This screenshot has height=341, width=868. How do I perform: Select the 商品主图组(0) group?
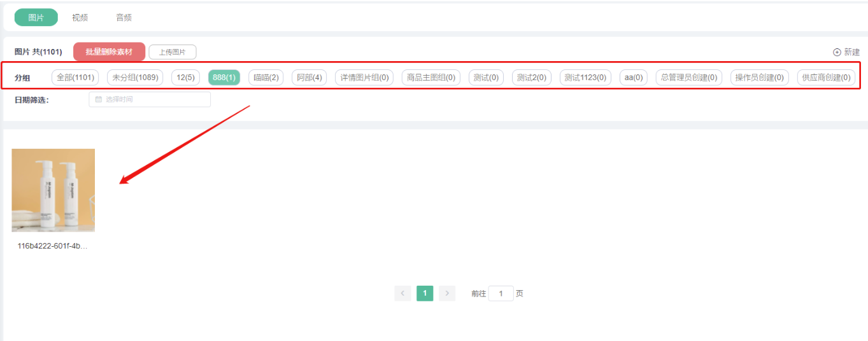click(432, 78)
